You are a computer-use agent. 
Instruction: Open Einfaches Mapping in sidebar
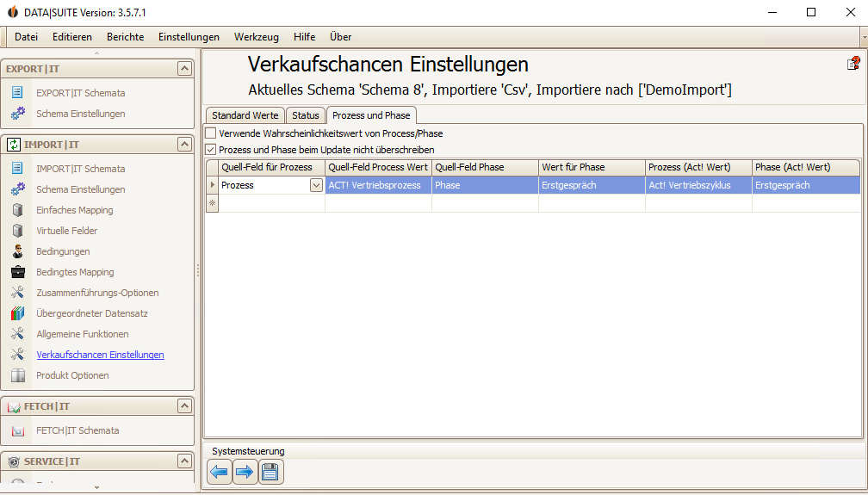click(x=75, y=210)
